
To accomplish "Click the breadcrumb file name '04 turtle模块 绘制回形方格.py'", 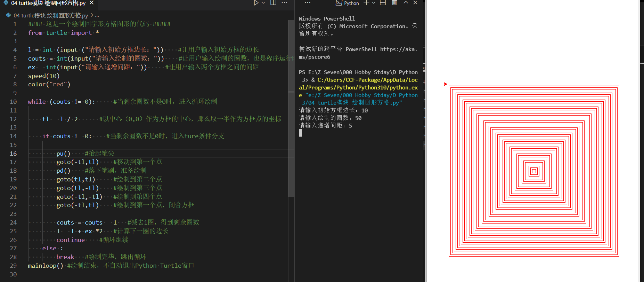I will 50,15.
